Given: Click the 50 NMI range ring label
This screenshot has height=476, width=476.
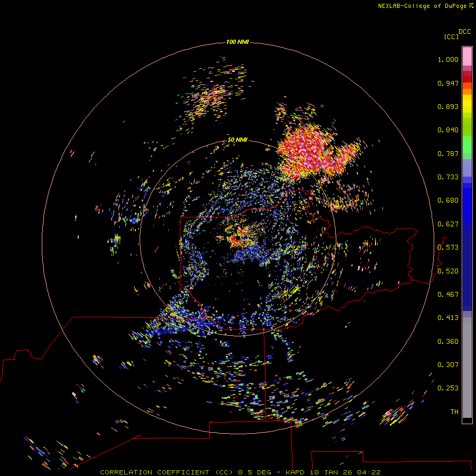Looking at the screenshot, I should [237, 140].
